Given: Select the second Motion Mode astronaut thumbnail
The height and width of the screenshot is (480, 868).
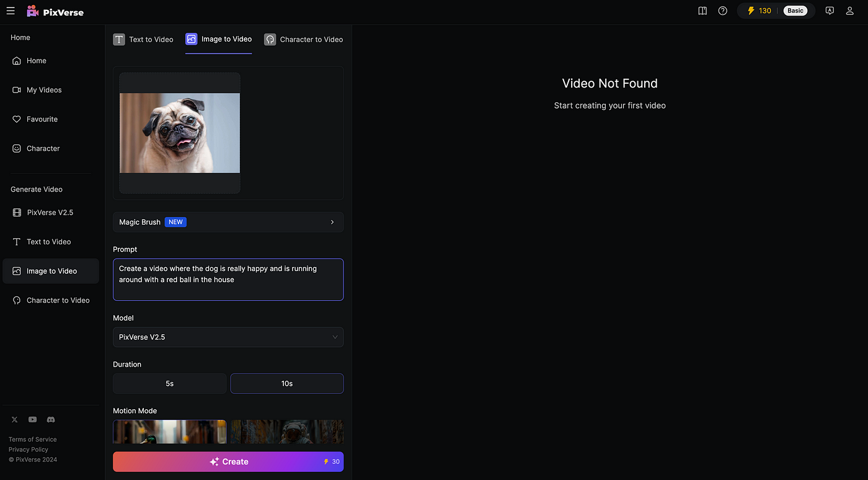Looking at the screenshot, I should pos(287,432).
